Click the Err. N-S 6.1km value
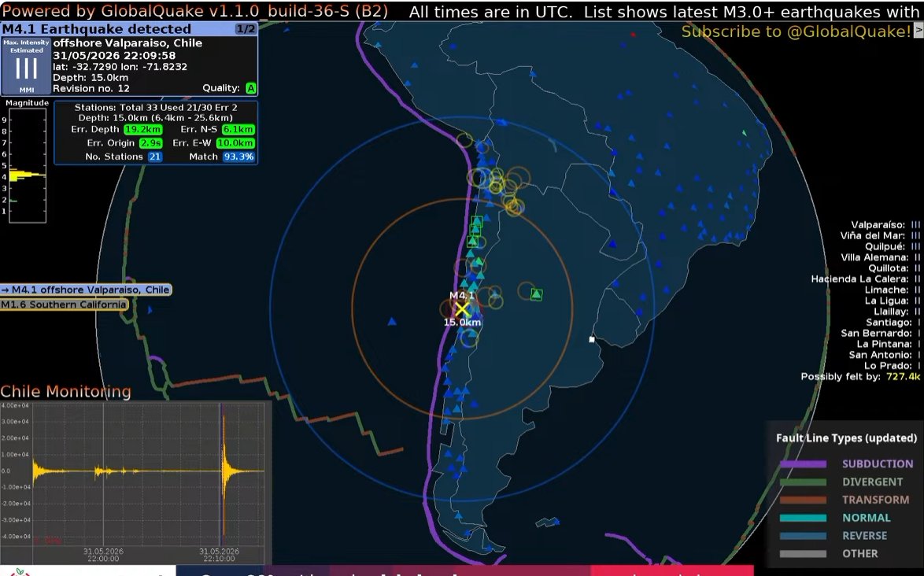The width and height of the screenshot is (924, 576). click(x=238, y=130)
